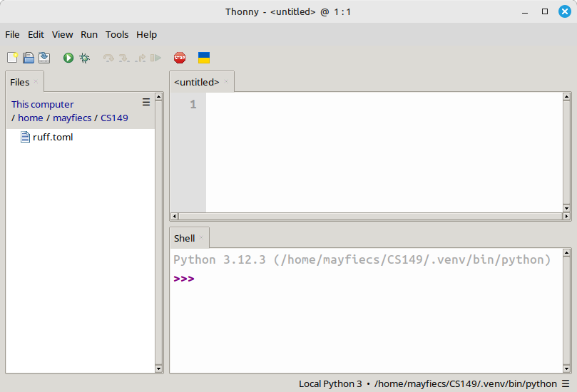Minimize the Thonny window
The image size is (577, 392).
(x=525, y=12)
